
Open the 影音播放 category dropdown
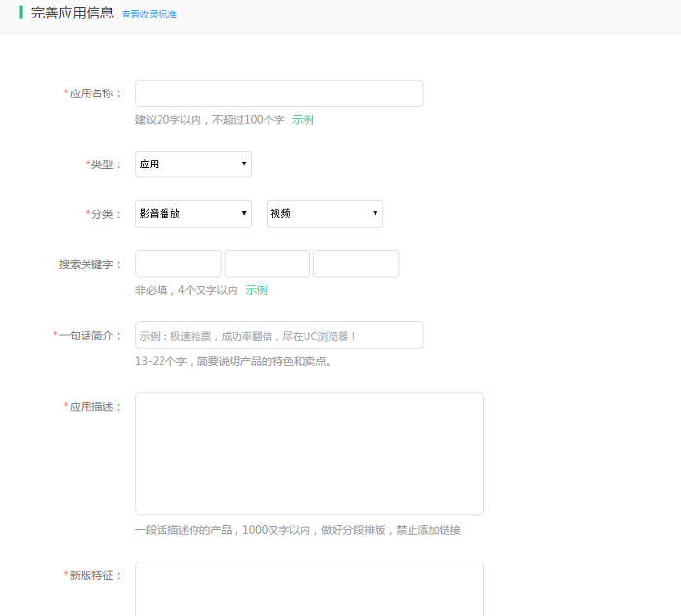click(x=193, y=214)
